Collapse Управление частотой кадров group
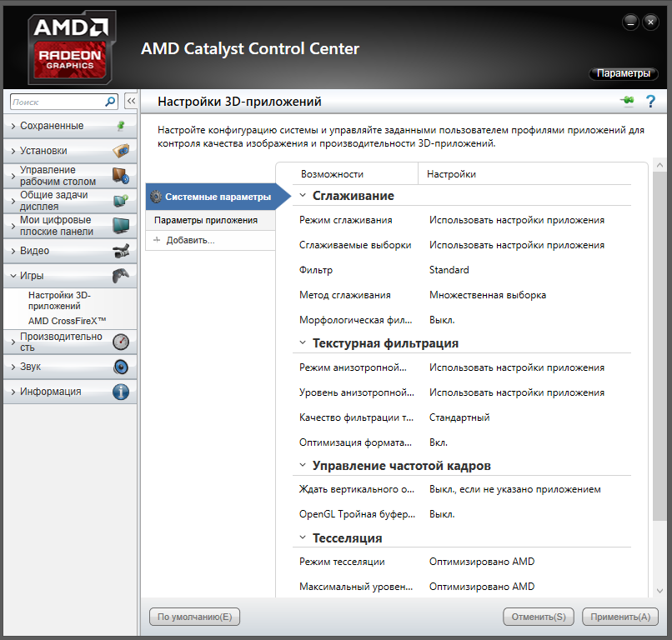The image size is (672, 640). [x=303, y=465]
